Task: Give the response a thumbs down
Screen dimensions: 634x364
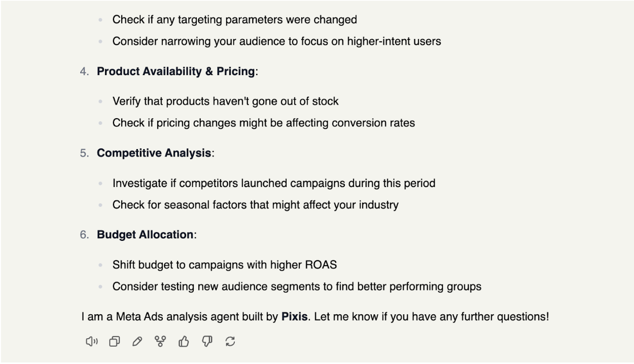Action: click(207, 342)
